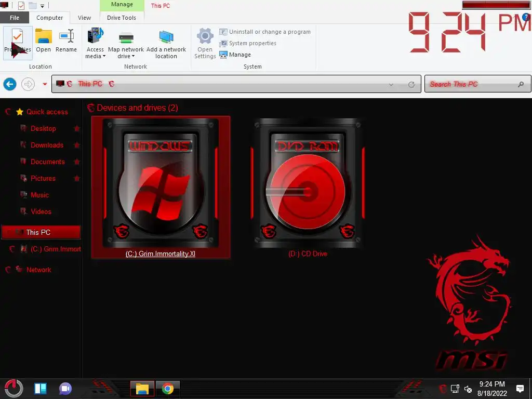
Task: Click the forward navigation arrow
Action: (28, 84)
